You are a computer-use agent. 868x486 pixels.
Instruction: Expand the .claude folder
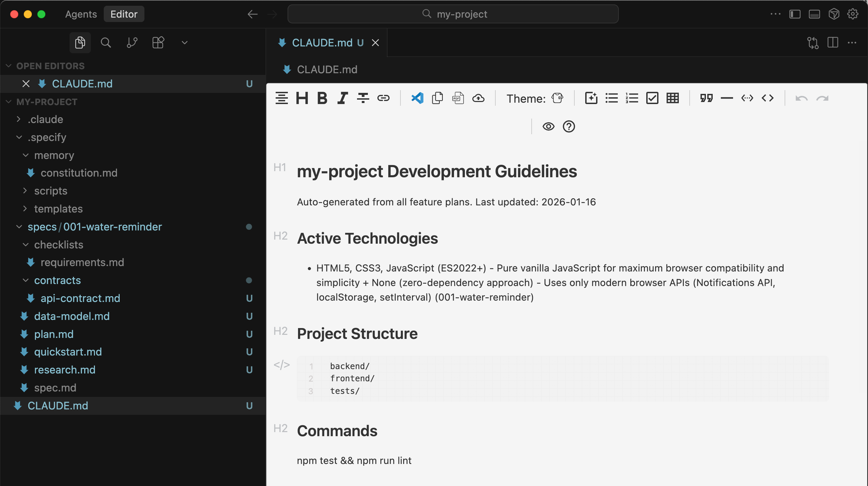pos(45,119)
